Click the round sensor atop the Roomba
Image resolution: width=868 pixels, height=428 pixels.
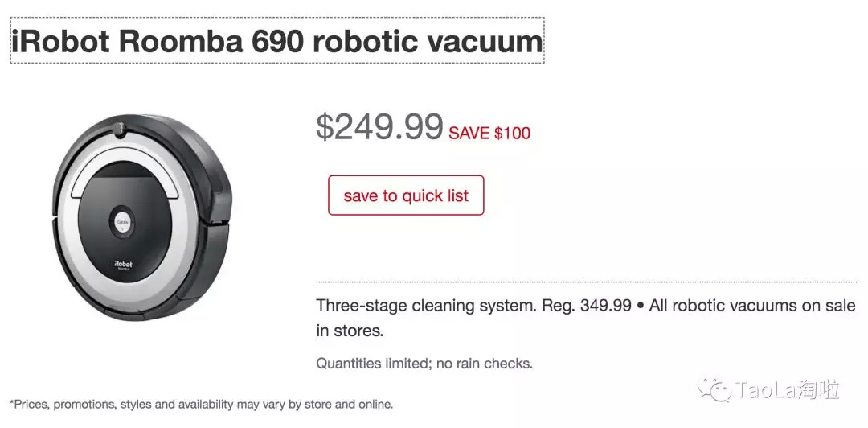tap(119, 128)
